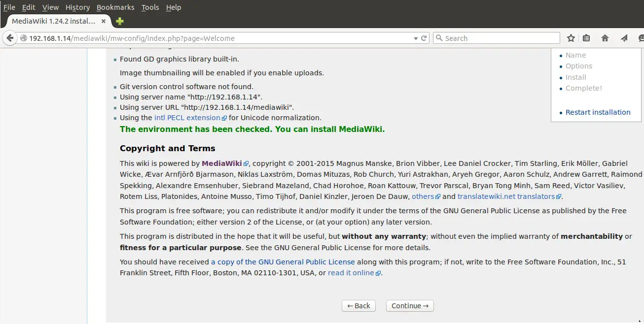The height and width of the screenshot is (324, 644).
Task: Open the History menu
Action: click(77, 7)
